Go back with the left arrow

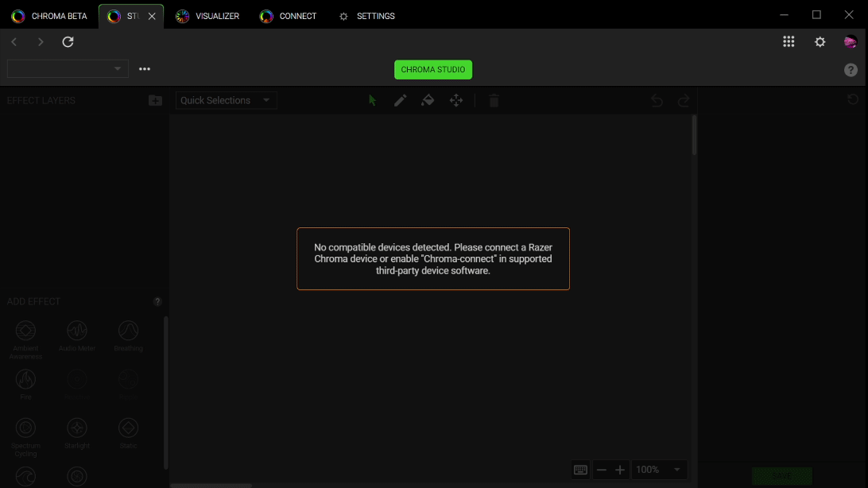(x=14, y=41)
